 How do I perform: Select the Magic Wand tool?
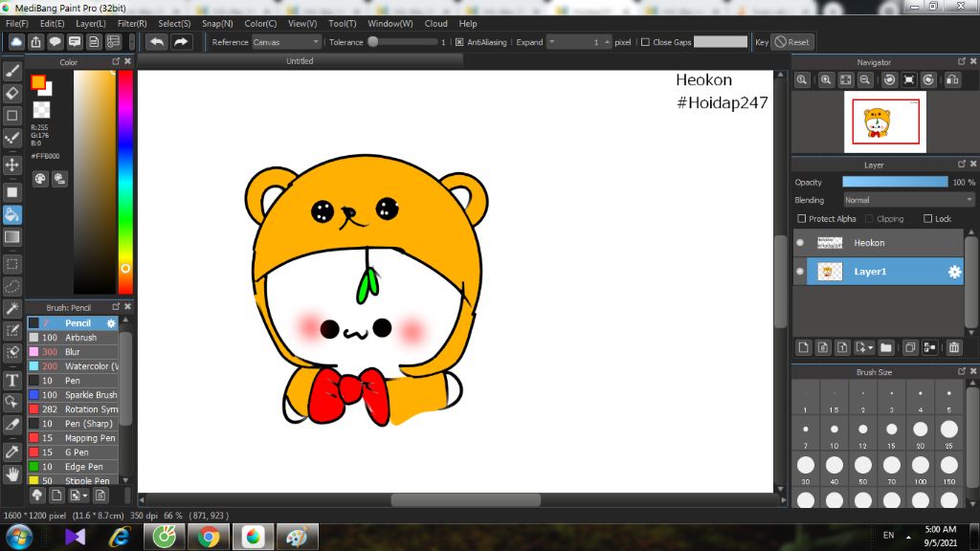point(12,308)
